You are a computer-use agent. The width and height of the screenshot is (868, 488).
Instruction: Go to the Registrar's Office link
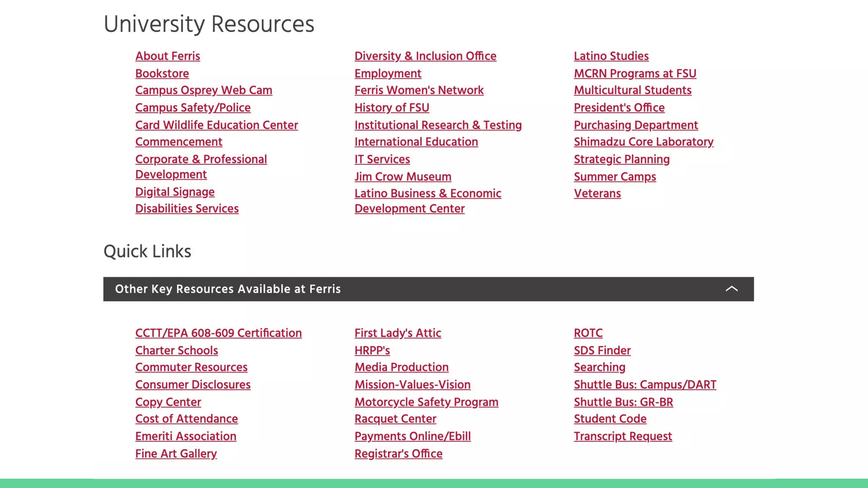click(398, 454)
